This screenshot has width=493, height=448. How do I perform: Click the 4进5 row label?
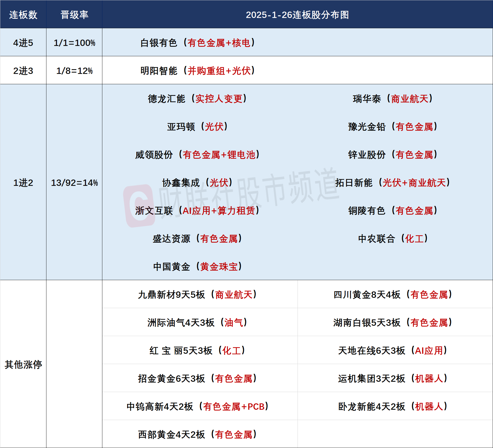click(x=24, y=42)
